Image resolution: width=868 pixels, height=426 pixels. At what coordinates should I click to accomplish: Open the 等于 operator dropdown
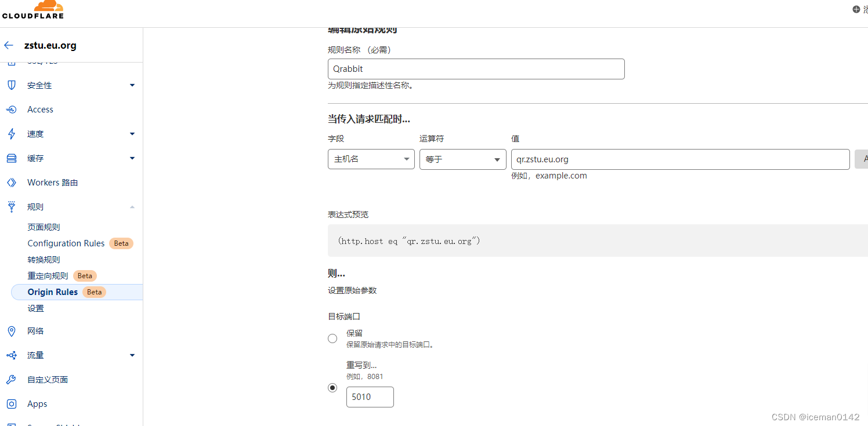[x=462, y=159]
